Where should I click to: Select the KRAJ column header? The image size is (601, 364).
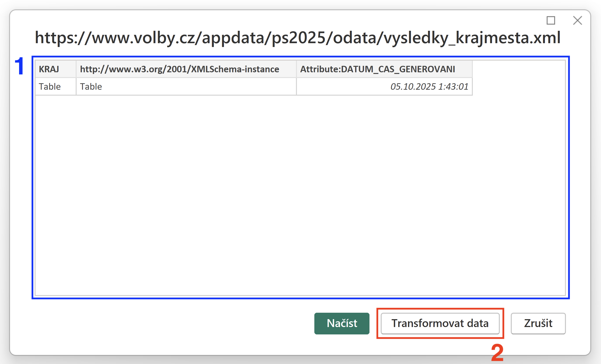tap(56, 69)
